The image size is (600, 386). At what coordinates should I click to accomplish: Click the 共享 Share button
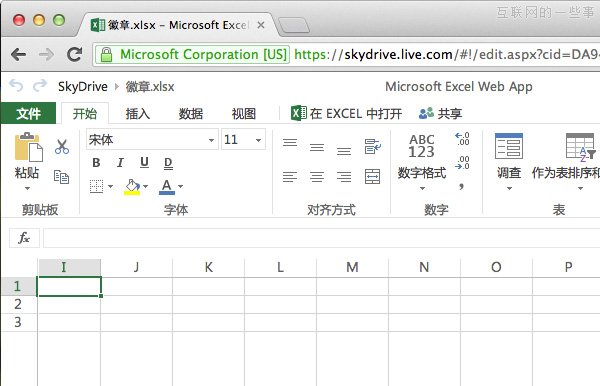point(440,114)
